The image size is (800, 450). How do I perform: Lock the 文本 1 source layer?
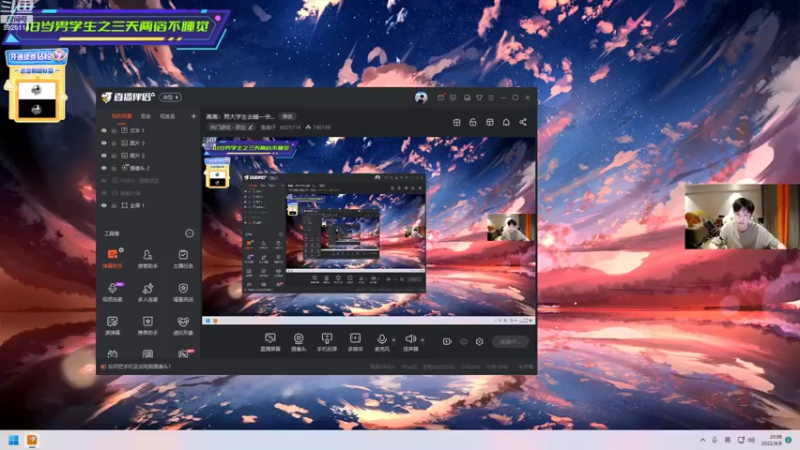click(114, 131)
